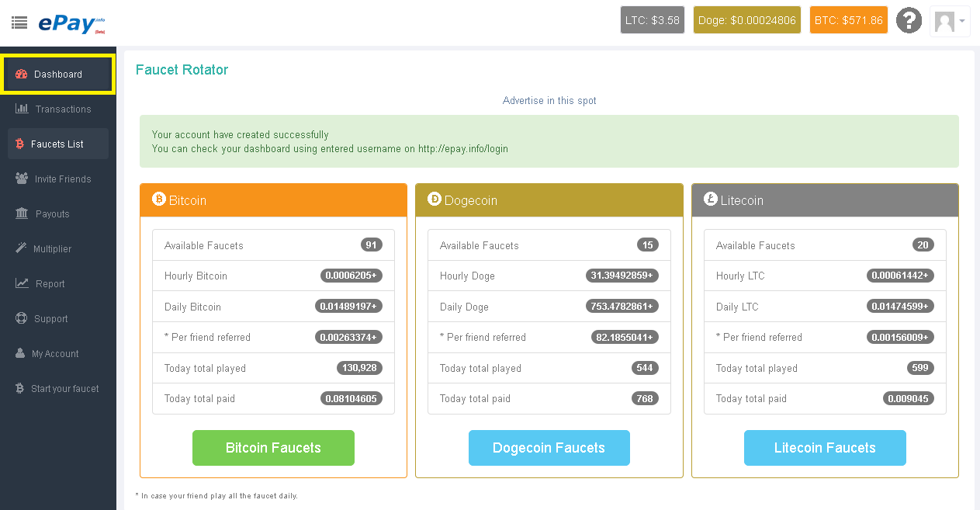Click the BTC price badge
980x510 pixels.
pyautogui.click(x=849, y=20)
